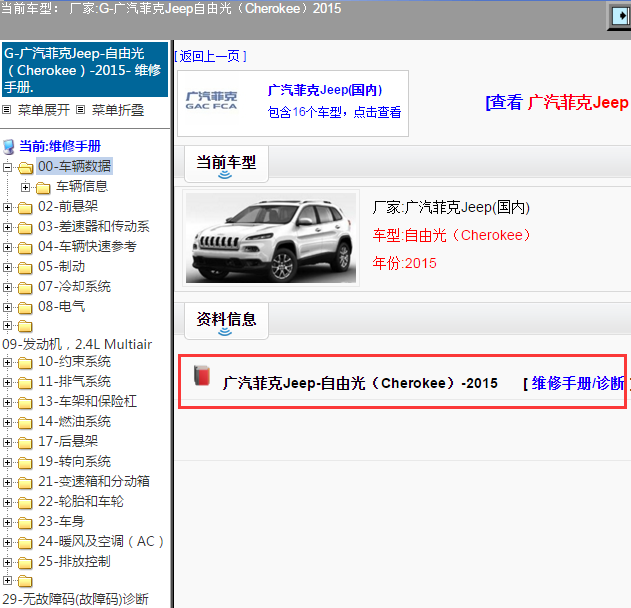Click the white Jeep Cherokee thumbnail image
The width and height of the screenshot is (631, 608).
coord(271,238)
